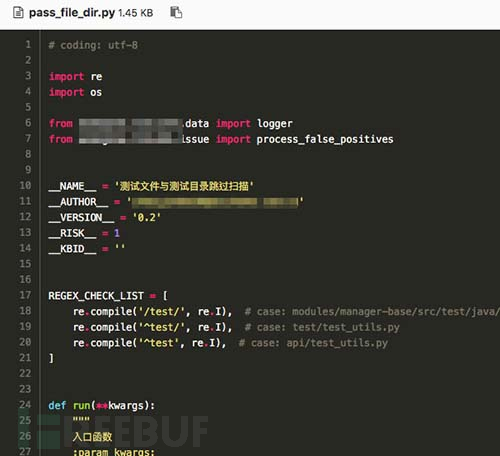This screenshot has width=500, height=456.
Task: Click the '/test/' regex pattern string
Action: point(161,312)
